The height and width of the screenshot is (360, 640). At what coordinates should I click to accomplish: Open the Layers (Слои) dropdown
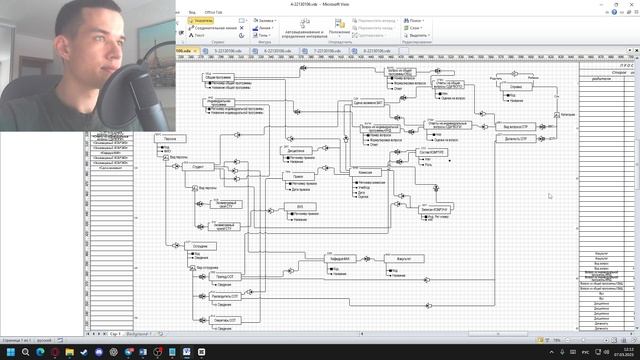[x=413, y=28]
